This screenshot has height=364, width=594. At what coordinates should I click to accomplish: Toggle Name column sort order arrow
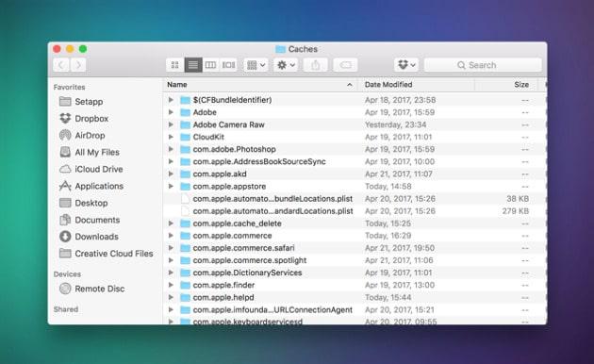click(x=350, y=85)
